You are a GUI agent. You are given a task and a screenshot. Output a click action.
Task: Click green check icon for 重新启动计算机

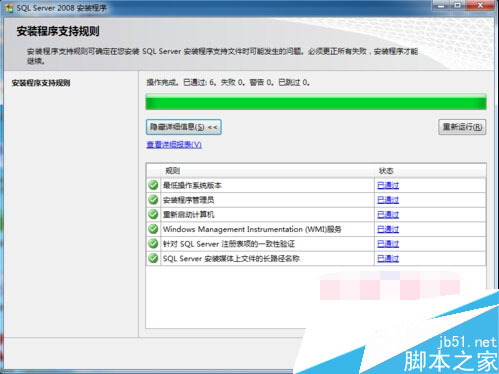coord(153,214)
